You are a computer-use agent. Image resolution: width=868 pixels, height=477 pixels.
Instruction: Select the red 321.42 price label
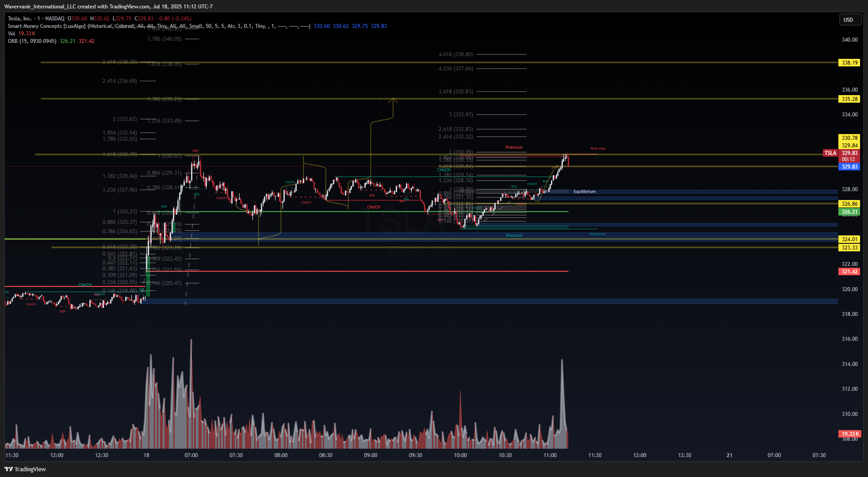coord(849,272)
